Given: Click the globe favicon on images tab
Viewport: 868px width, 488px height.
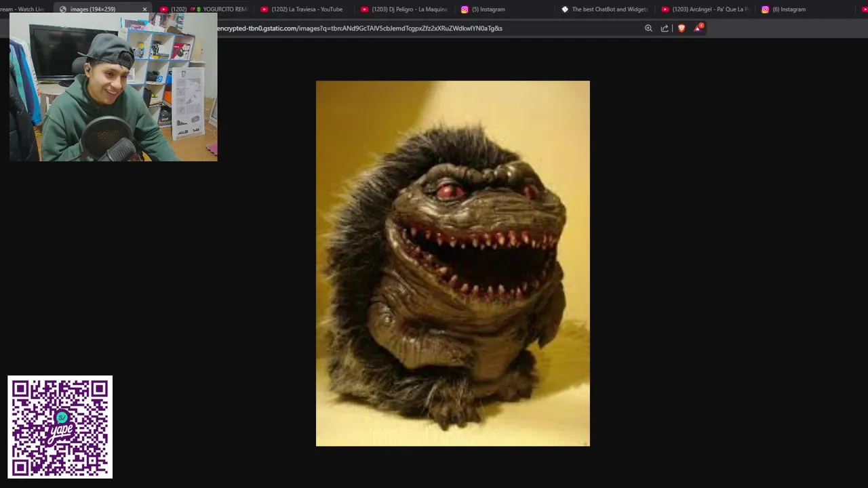Looking at the screenshot, I should (63, 9).
